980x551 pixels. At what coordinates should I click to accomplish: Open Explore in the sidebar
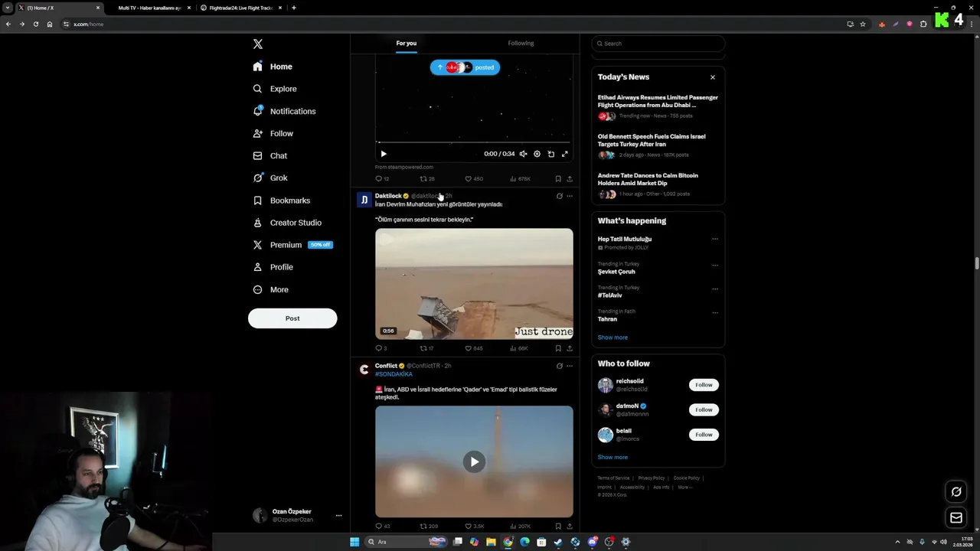click(275, 89)
